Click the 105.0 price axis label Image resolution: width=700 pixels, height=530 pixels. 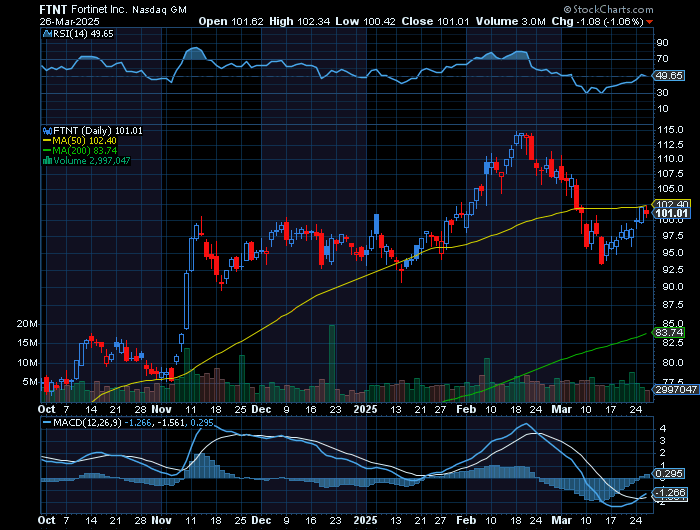(x=671, y=189)
